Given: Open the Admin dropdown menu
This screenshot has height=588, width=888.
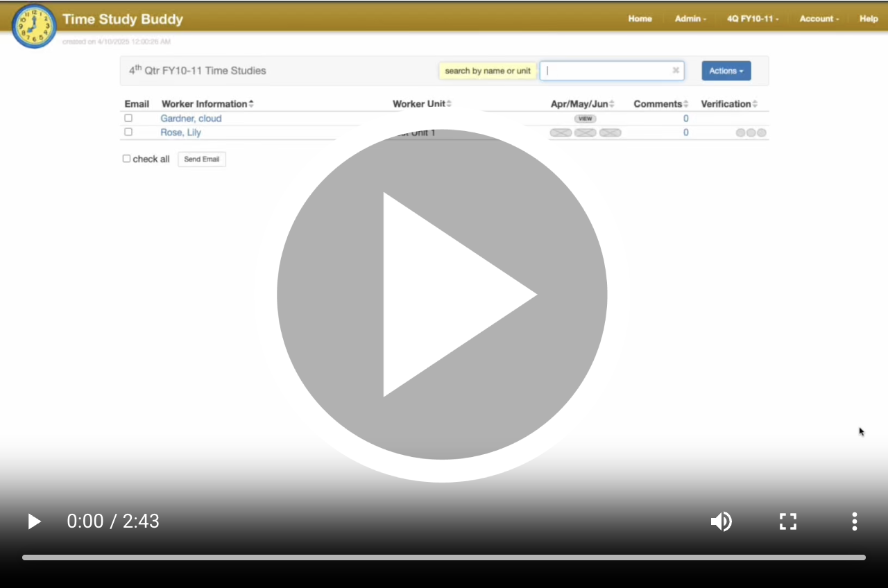Looking at the screenshot, I should point(690,19).
